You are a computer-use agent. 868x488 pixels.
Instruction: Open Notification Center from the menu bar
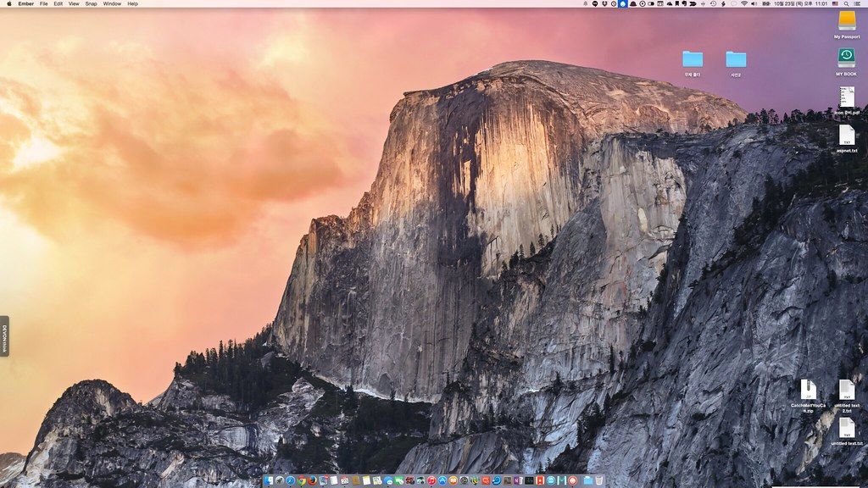[858, 4]
